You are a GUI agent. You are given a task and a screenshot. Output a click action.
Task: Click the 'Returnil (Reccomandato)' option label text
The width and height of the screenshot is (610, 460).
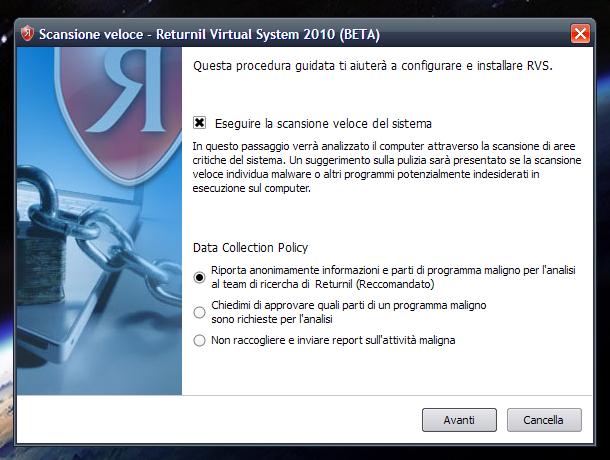[375, 284]
